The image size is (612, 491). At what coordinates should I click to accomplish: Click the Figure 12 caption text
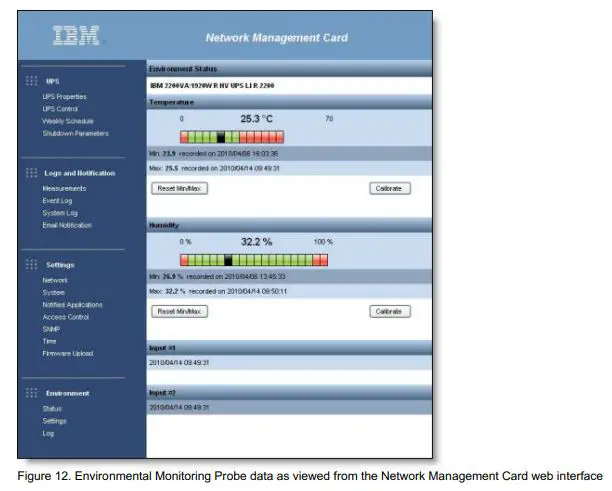point(310,476)
